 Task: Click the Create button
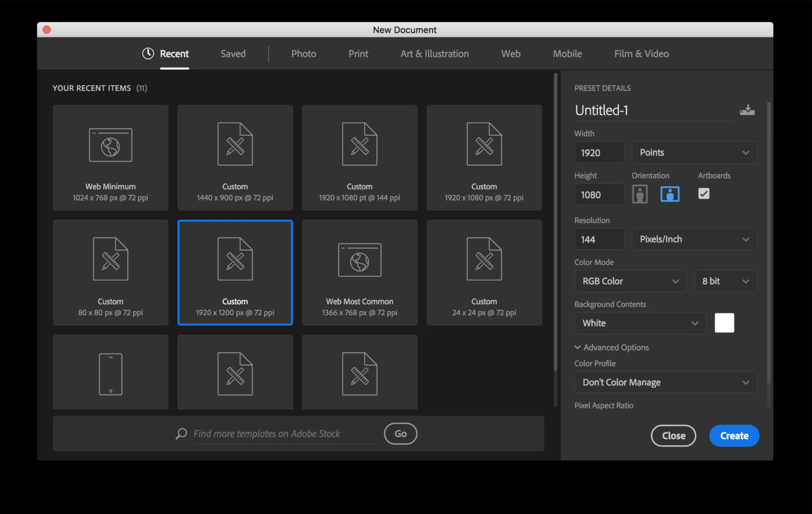tap(734, 435)
